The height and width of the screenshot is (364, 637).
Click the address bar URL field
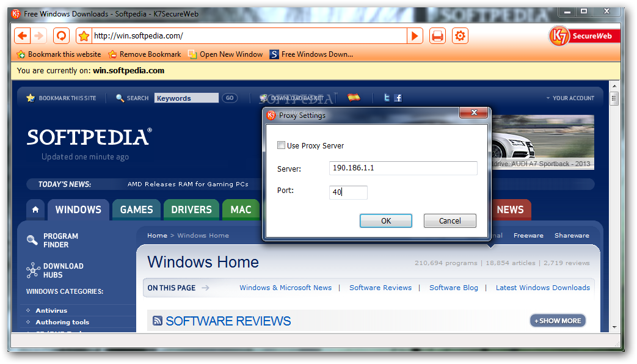coord(249,36)
